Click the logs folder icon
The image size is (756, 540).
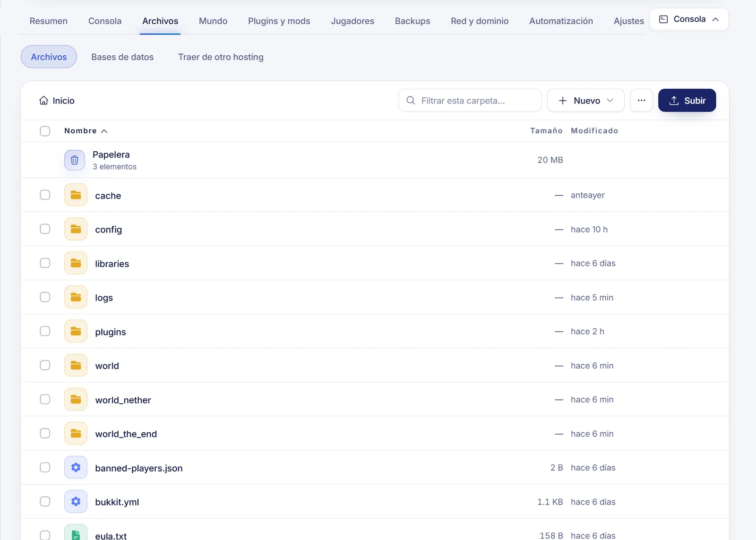[x=76, y=297]
